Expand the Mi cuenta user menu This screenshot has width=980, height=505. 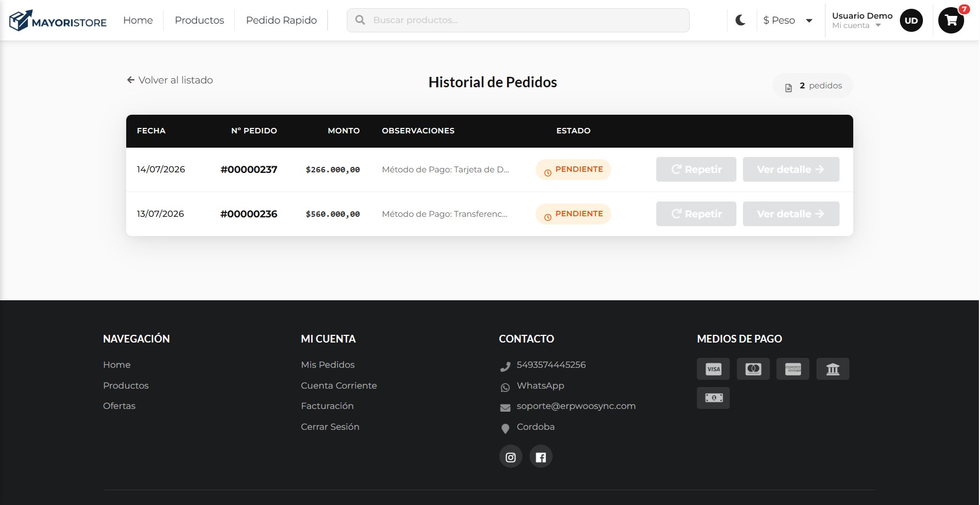click(x=857, y=26)
